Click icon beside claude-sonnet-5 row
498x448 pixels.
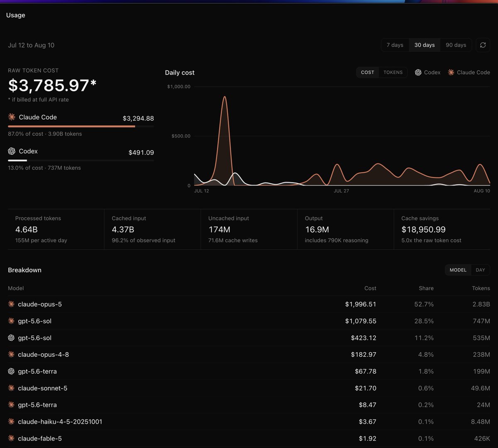11,388
